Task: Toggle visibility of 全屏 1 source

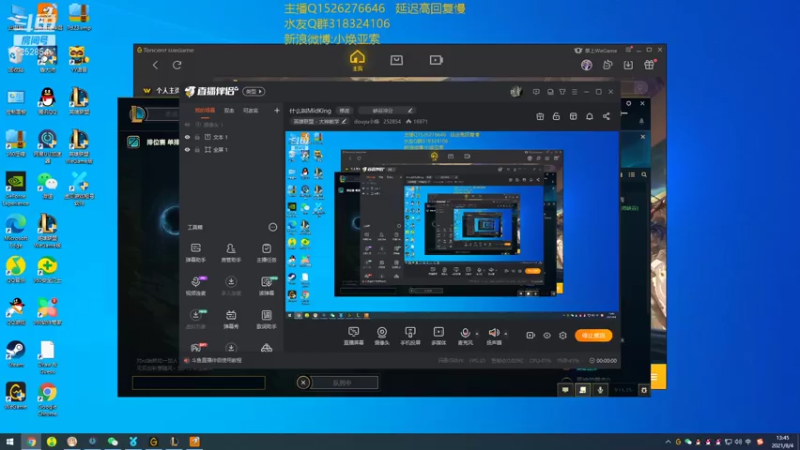Action: [x=187, y=150]
